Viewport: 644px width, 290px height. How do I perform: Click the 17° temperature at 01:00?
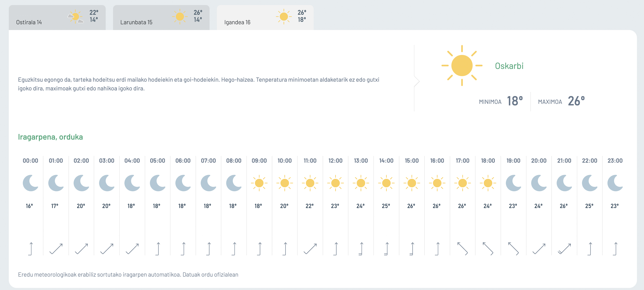[55, 206]
